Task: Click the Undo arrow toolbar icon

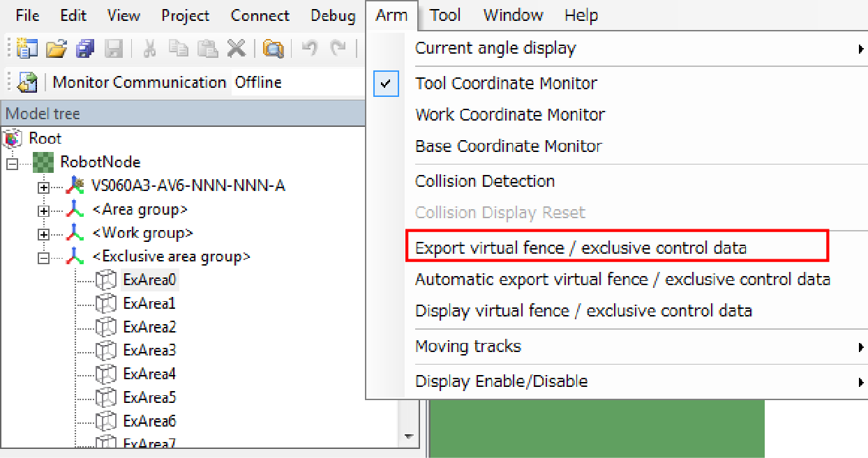Action: [310, 48]
